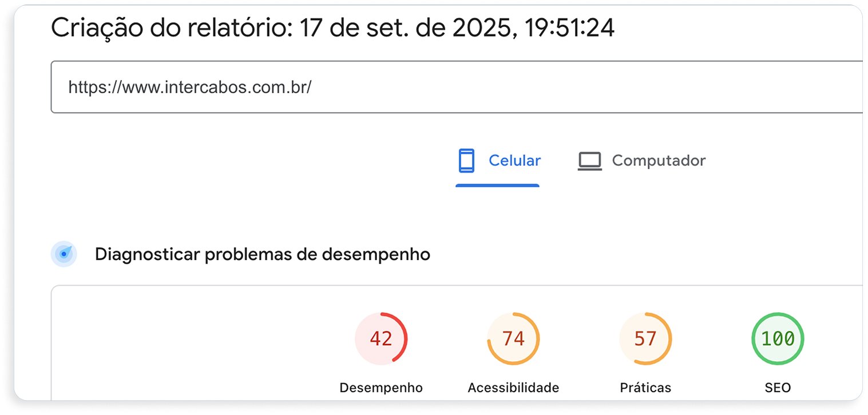
Task: Click the Diagnosticar problemas de desempenho heading
Action: point(263,254)
